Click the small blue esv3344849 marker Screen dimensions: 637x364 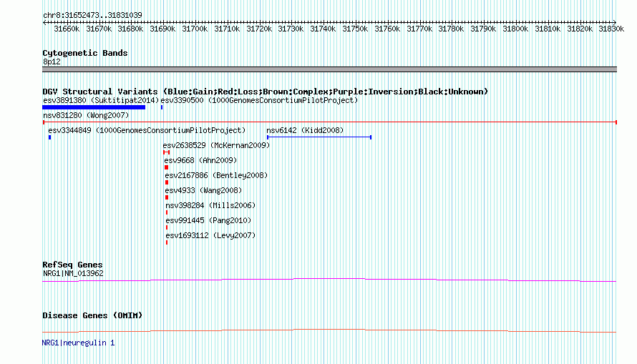click(49, 137)
